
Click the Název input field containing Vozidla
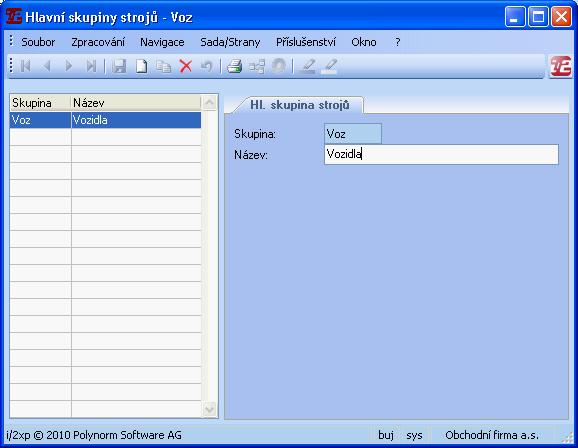(x=441, y=154)
